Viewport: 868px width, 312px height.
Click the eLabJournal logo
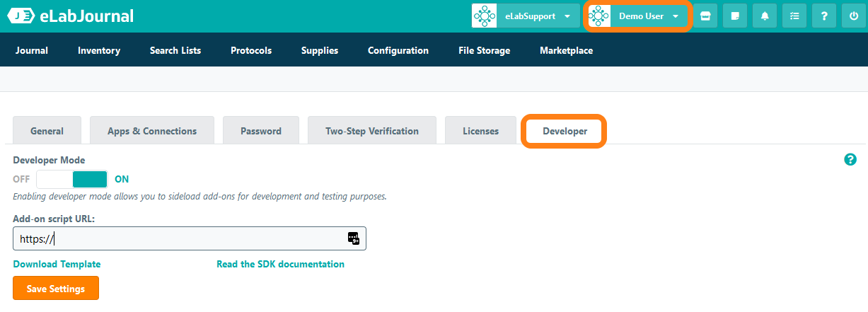71,16
